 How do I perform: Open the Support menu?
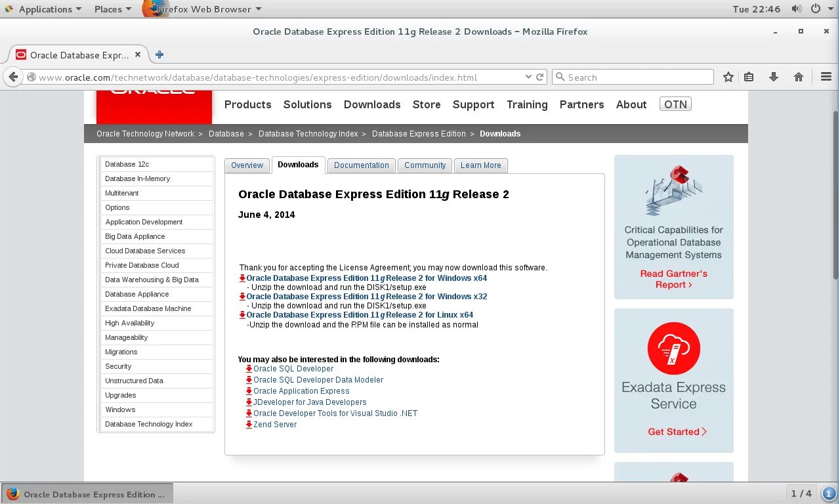coord(473,104)
